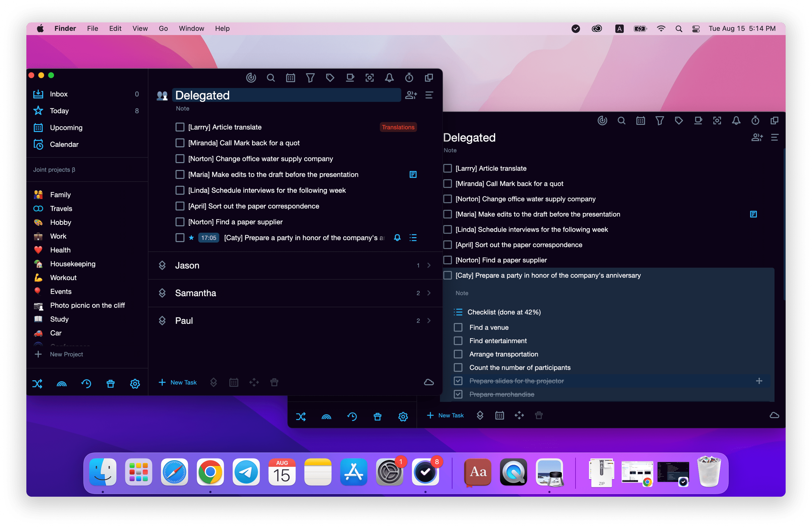Open the list menu icon beside front Delegated title
Screen dimensions: 812x527
(429, 95)
